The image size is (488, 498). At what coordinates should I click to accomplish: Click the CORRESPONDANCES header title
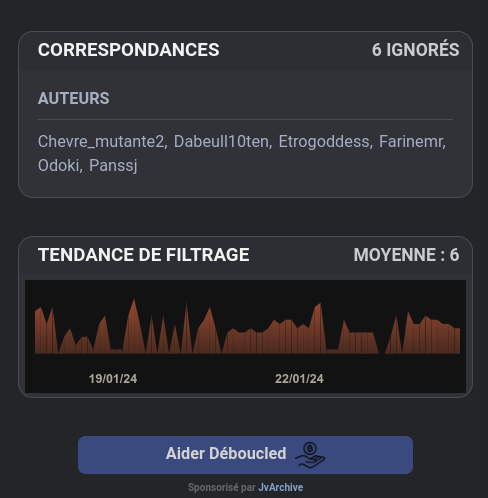(x=129, y=50)
